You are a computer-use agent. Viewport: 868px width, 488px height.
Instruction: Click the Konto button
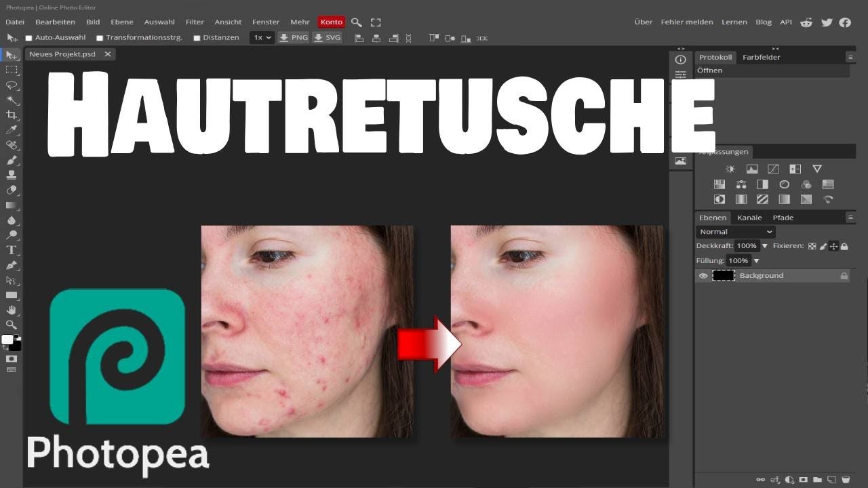click(332, 22)
